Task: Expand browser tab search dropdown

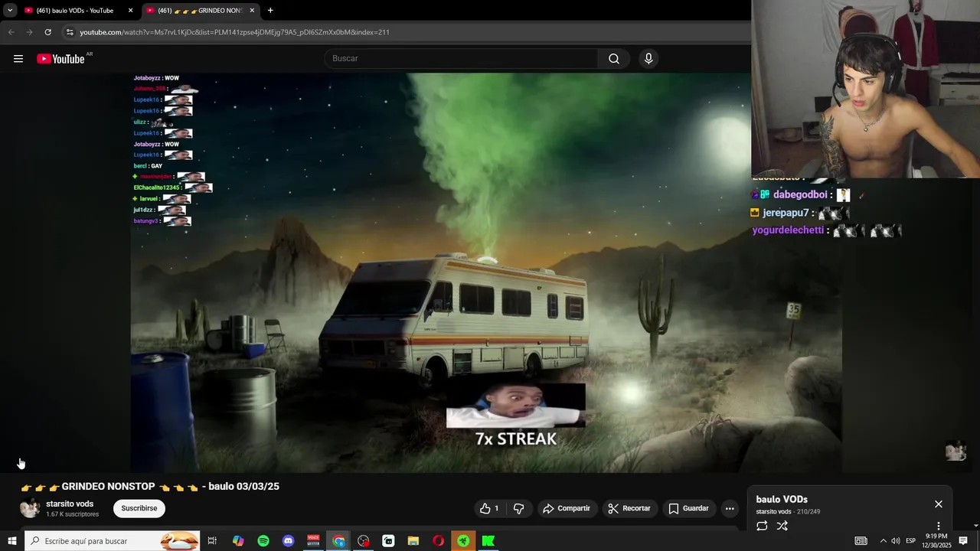Action: [10, 11]
